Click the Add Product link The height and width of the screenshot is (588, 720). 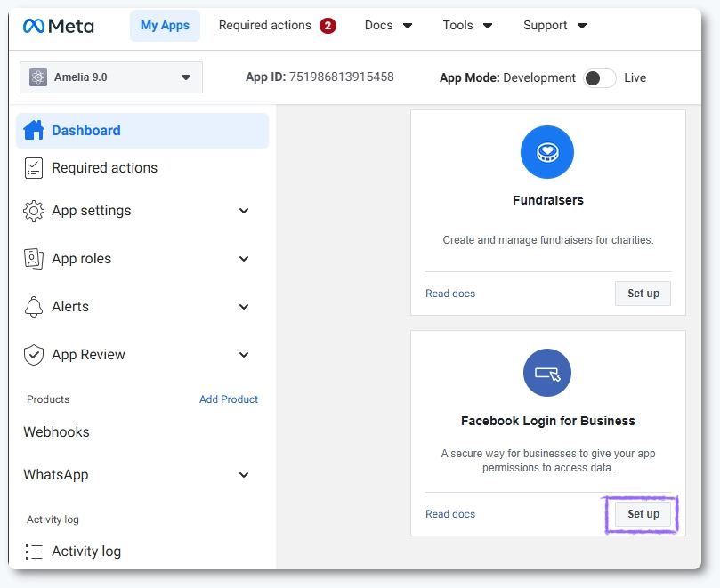pos(229,399)
